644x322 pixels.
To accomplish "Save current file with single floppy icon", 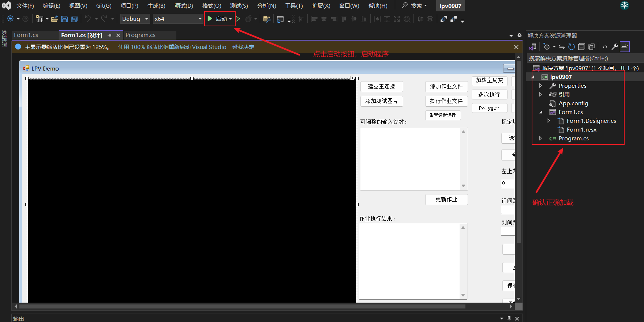I will (64, 19).
